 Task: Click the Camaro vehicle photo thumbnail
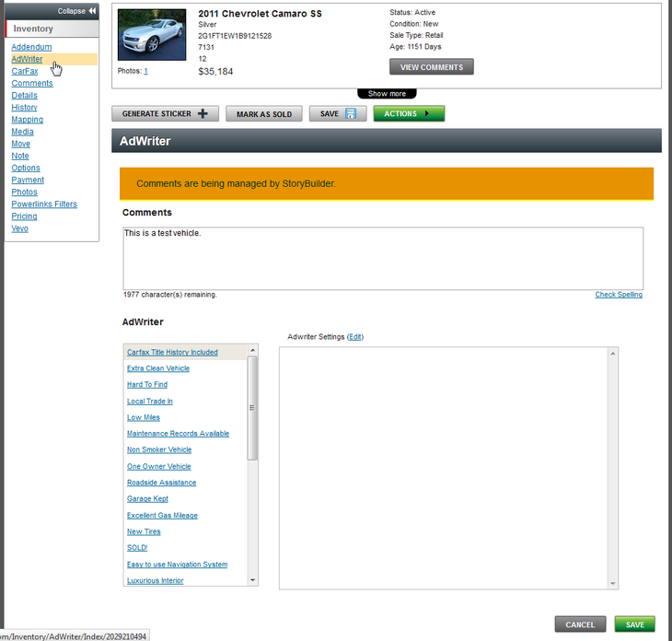tap(152, 35)
